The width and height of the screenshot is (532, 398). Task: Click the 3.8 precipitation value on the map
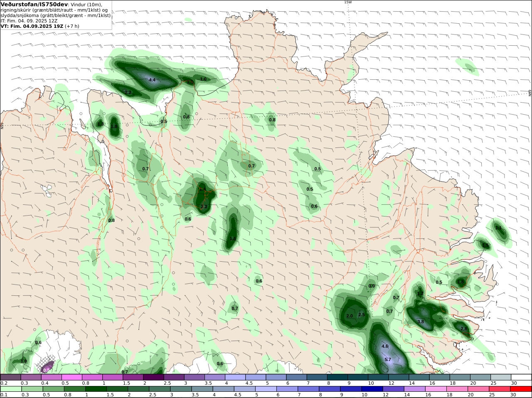[421, 322]
